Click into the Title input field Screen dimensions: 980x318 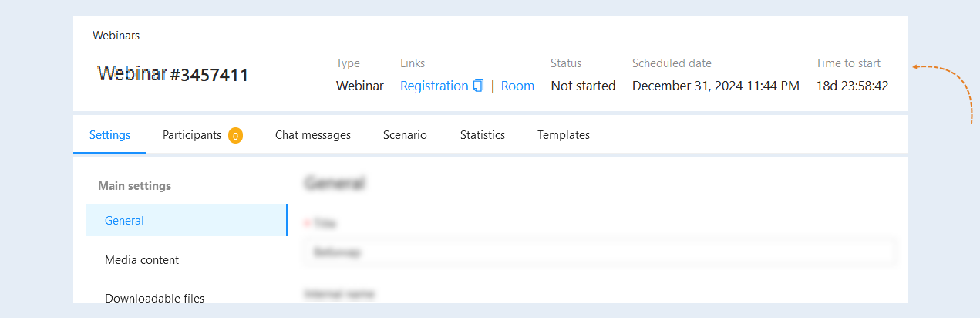pos(600,252)
